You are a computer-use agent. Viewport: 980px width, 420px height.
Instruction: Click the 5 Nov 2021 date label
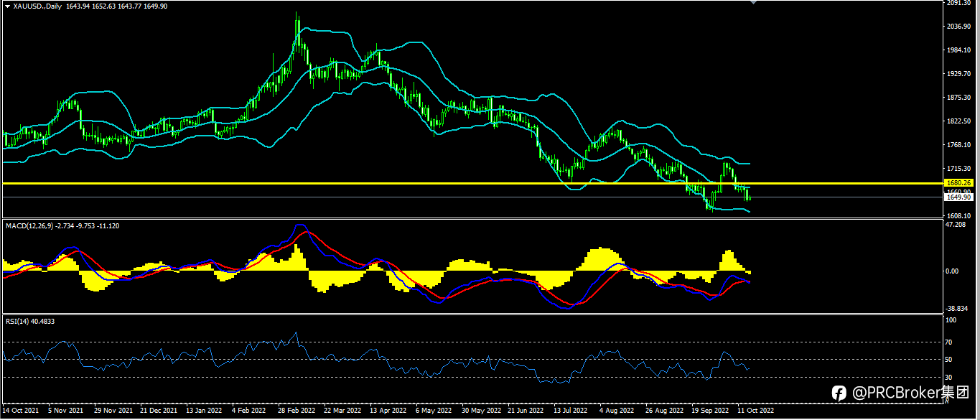65,411
